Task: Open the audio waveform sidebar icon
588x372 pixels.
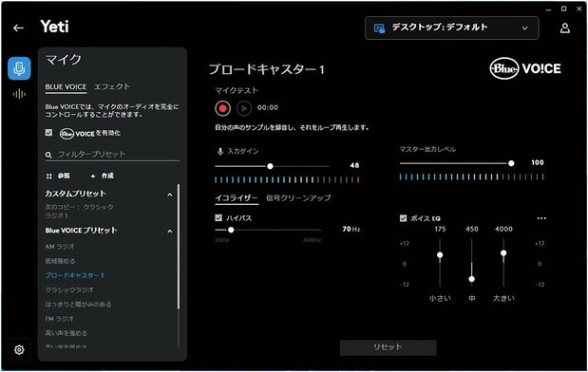Action: tap(19, 94)
